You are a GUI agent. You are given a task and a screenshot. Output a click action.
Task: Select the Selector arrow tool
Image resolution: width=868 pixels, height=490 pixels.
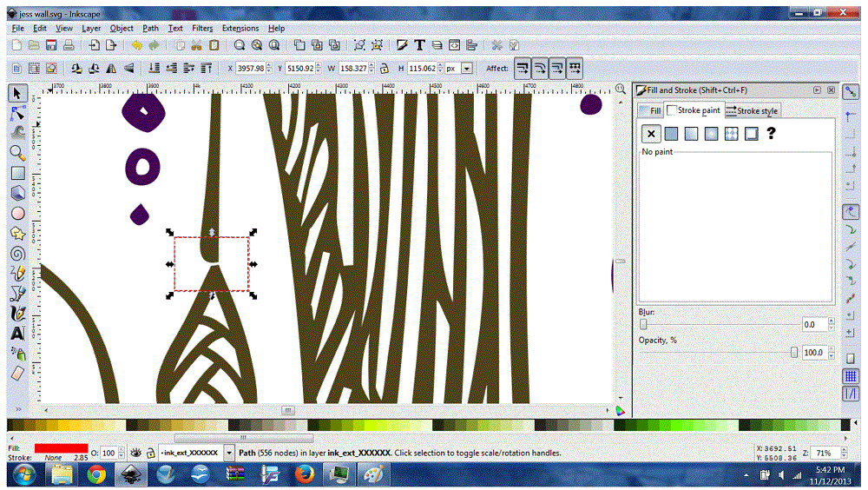pos(17,93)
